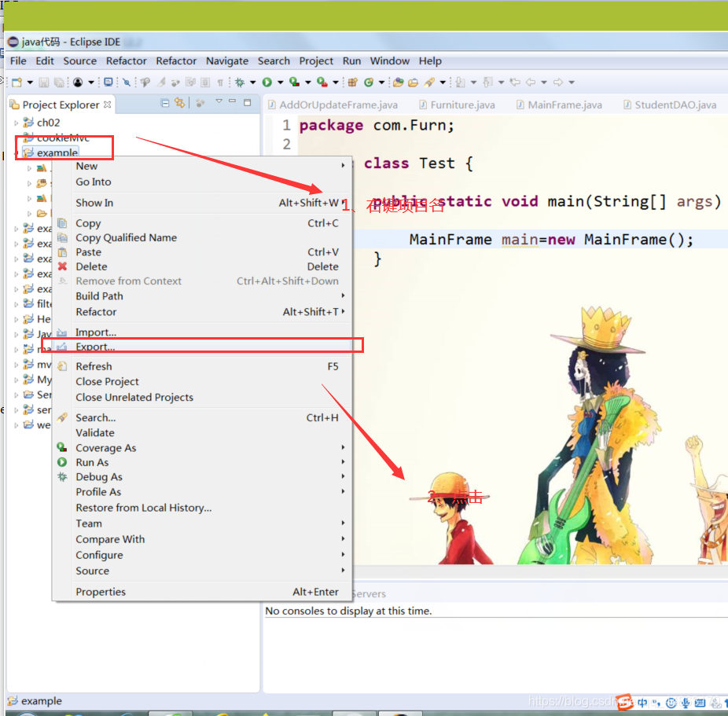The height and width of the screenshot is (716, 728).
Task: Open Back navigation history dropdown arrow
Action: (544, 83)
